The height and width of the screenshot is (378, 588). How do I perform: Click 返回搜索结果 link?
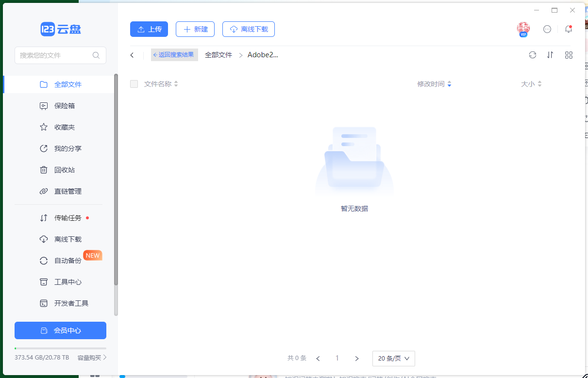click(174, 55)
